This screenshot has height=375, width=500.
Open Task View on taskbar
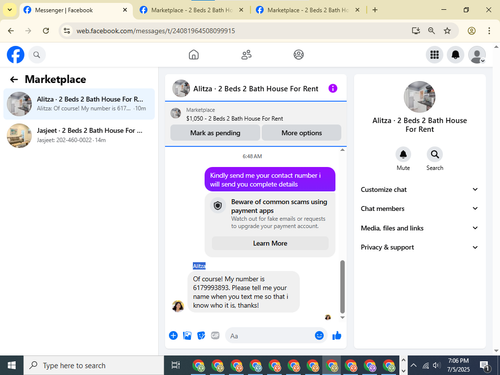(176, 365)
